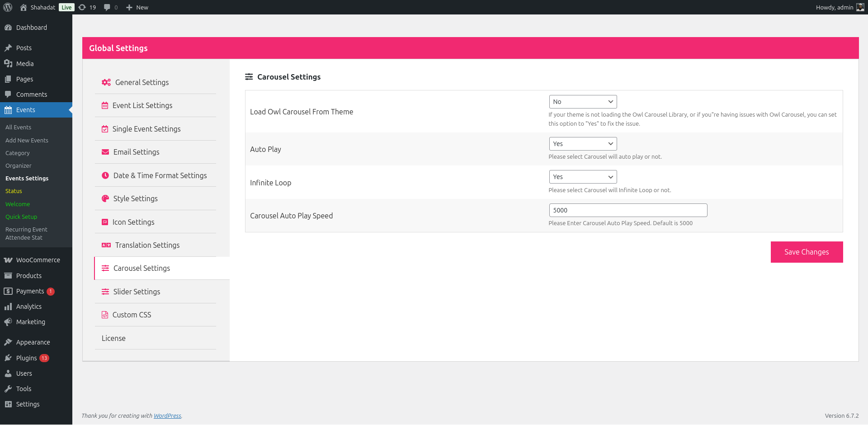Screen dimensions: 868x425
Task: Click the Carousel Auto Play Speed field
Action: [x=628, y=210]
